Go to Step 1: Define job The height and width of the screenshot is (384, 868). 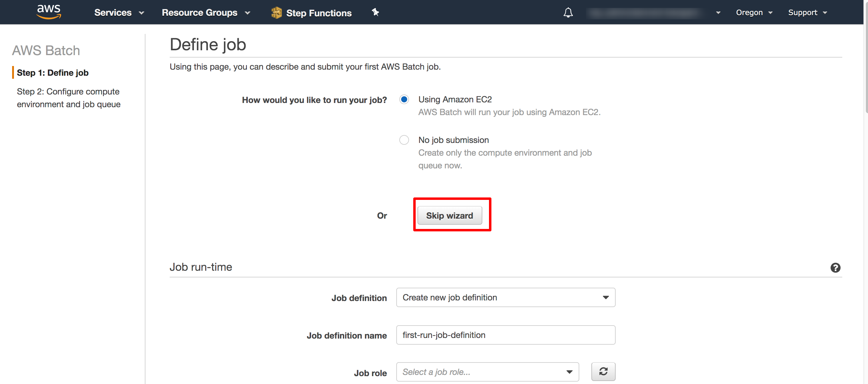53,73
